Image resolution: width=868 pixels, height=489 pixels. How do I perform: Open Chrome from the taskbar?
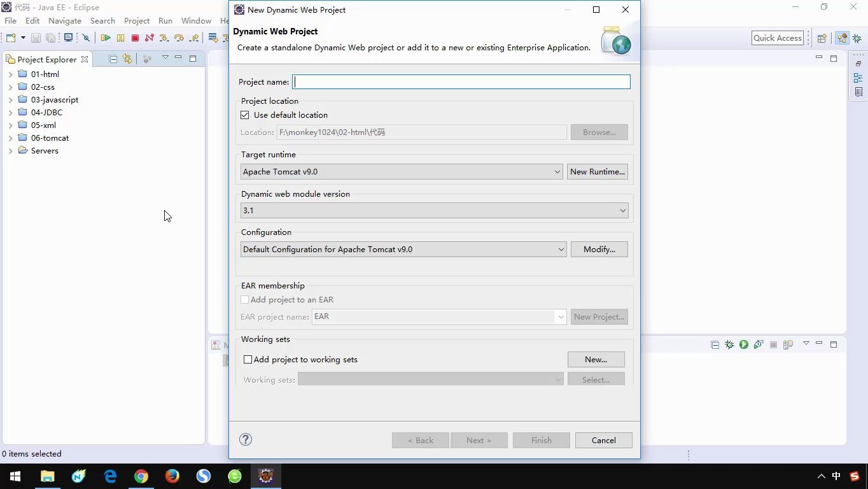pyautogui.click(x=141, y=476)
